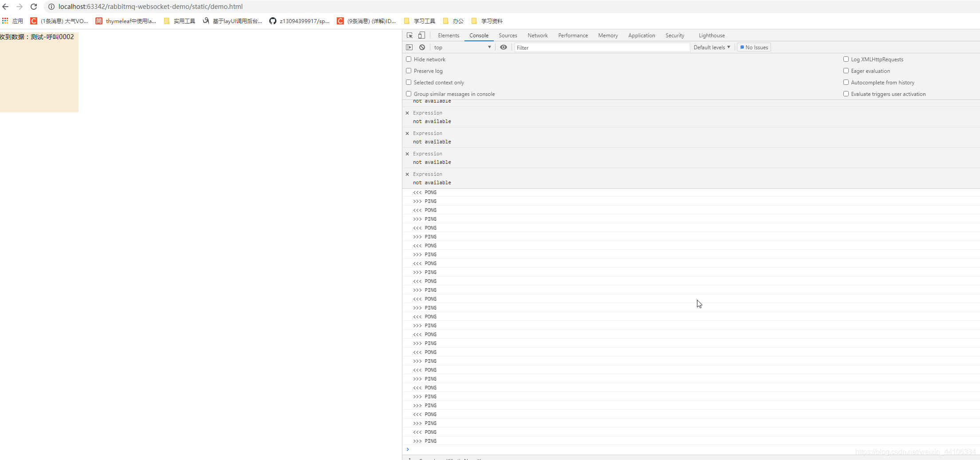Tick Group similar messages in console
Screen dimensions: 980x460
tap(409, 94)
